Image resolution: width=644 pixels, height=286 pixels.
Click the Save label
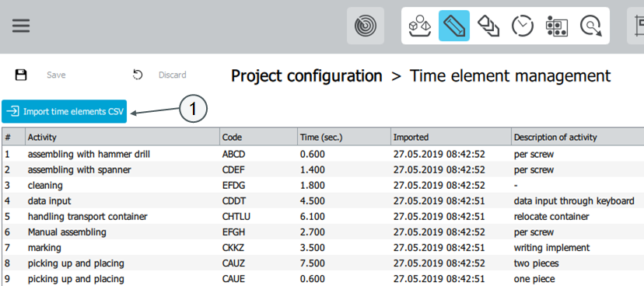(56, 75)
